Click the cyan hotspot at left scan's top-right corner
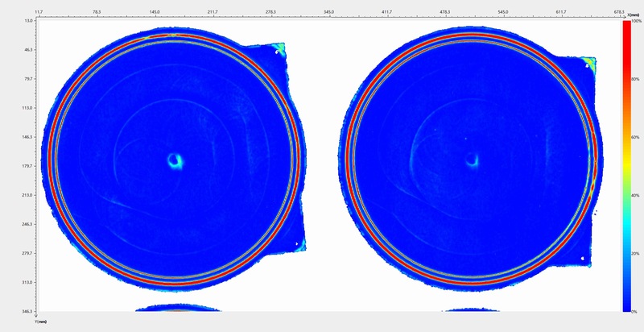Image resolution: width=644 pixels, height=332 pixels. point(280,50)
